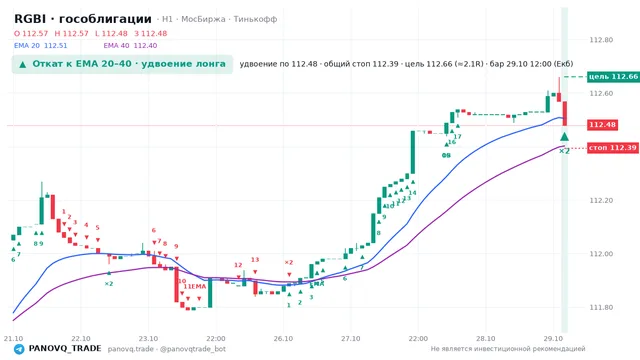The width and height of the screenshot is (640, 360).
Task: Click the 'panovq.trade · @panovqtrade_bot' link text
Action: pos(167,349)
